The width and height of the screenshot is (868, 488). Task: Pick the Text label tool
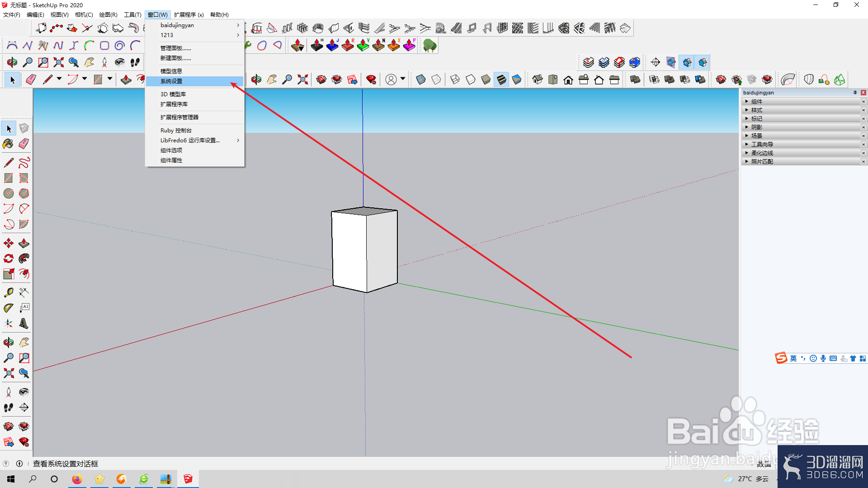click(x=24, y=308)
